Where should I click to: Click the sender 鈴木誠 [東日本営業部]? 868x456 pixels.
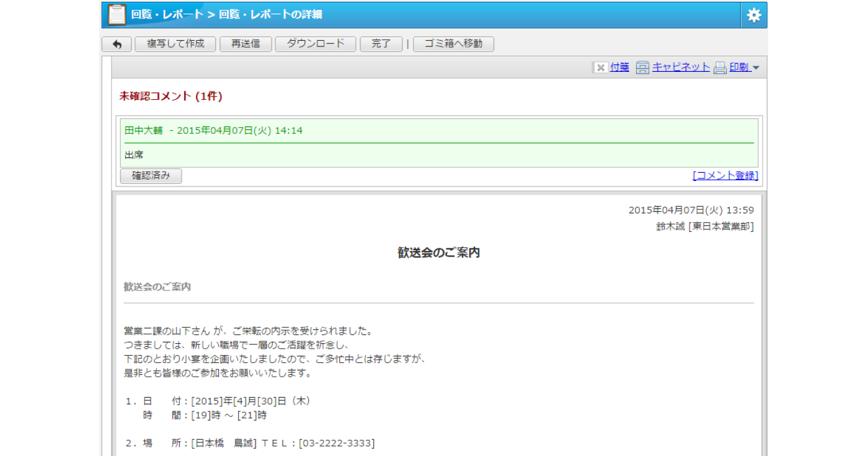click(x=705, y=227)
